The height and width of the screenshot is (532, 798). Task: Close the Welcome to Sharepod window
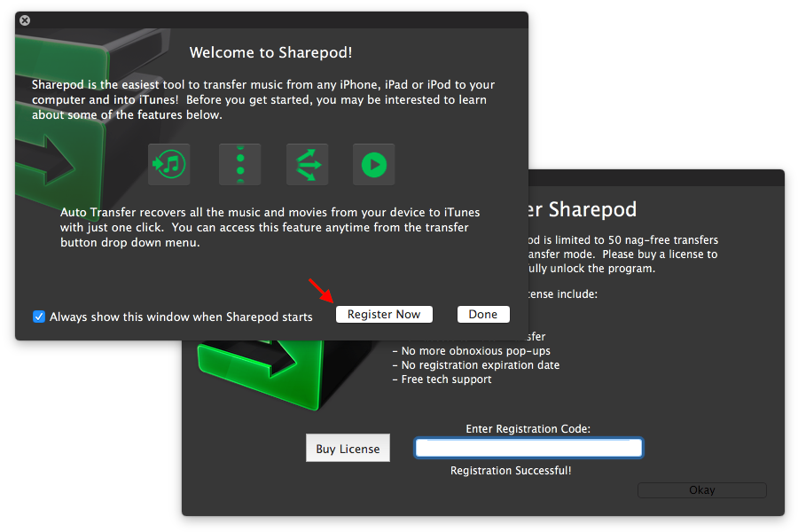(25, 20)
